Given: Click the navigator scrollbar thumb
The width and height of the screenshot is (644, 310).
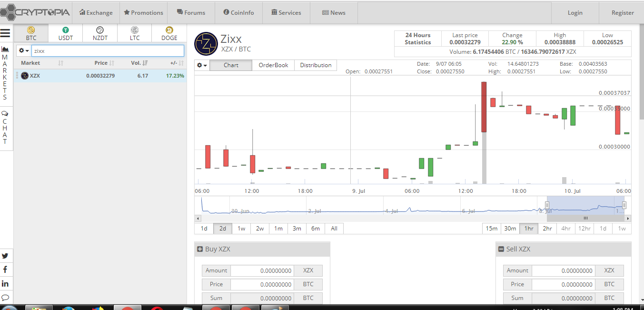Looking at the screenshot, I should (x=586, y=218).
